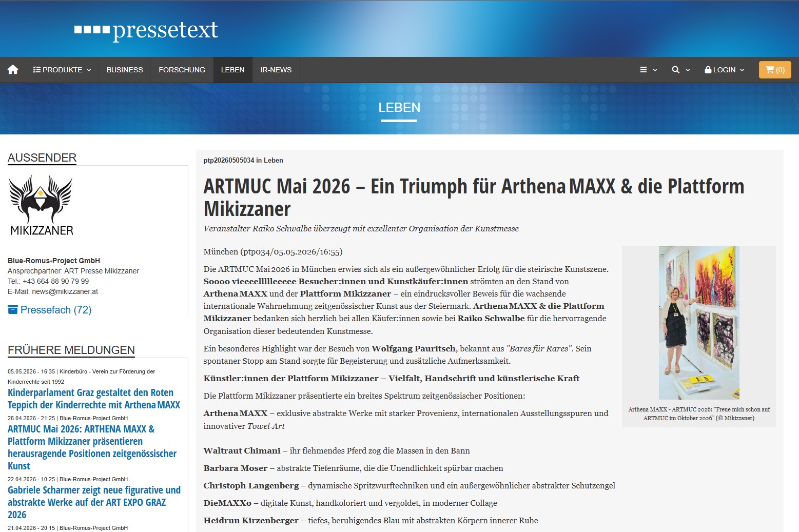
Task: Open the LOGIN dropdown
Action: [724, 70]
